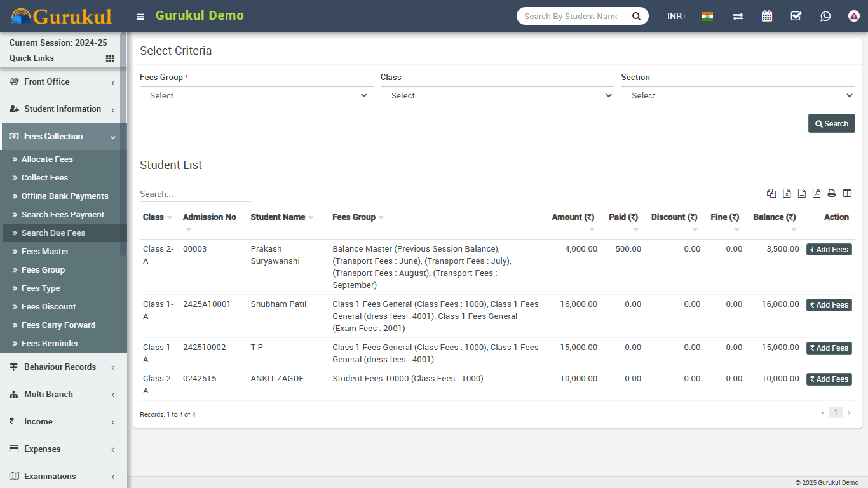The image size is (868, 488).
Task: Click the India flag language icon
Action: tap(707, 16)
